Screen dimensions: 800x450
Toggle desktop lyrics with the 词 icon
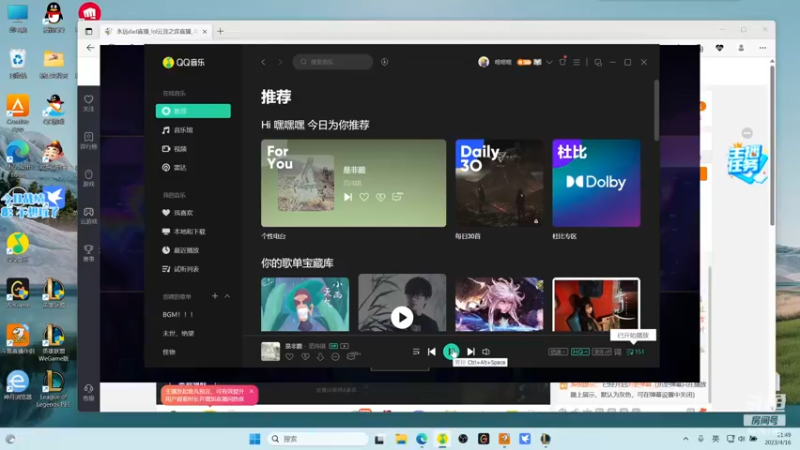(x=618, y=352)
